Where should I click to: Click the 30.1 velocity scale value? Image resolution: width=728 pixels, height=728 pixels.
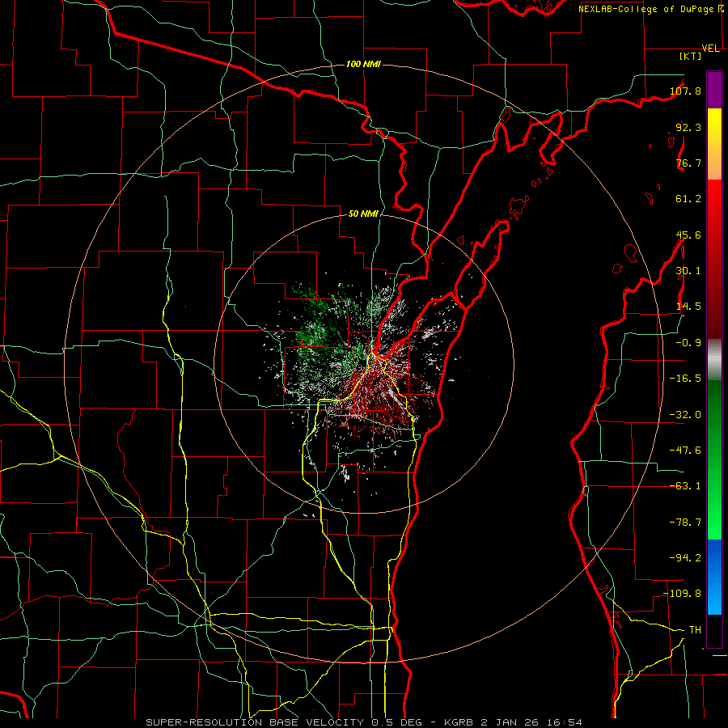[x=688, y=271]
